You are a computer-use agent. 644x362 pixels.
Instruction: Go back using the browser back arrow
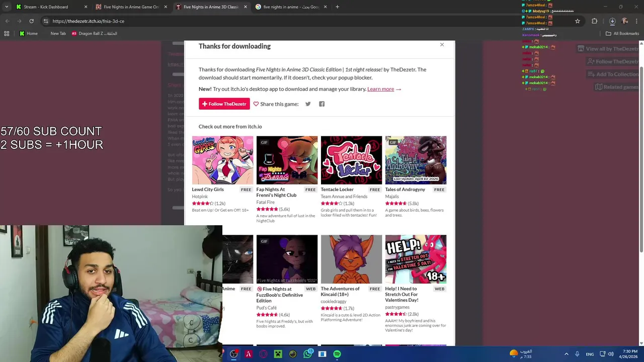7,21
